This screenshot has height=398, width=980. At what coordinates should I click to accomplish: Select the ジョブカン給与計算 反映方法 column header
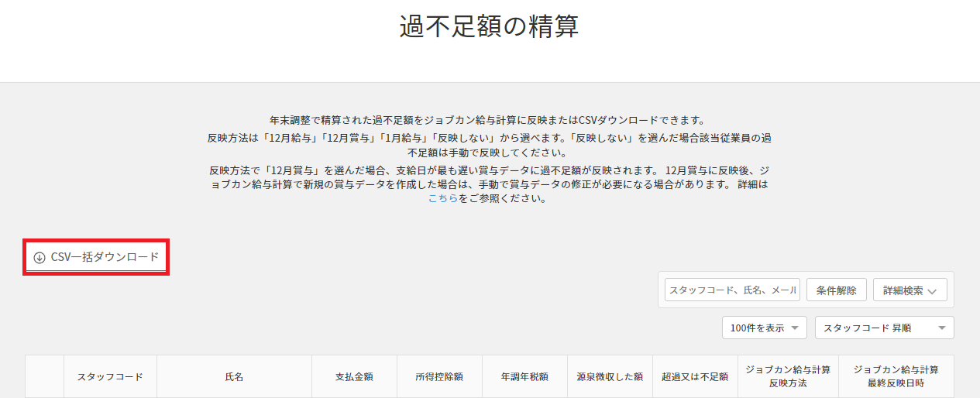coord(787,377)
